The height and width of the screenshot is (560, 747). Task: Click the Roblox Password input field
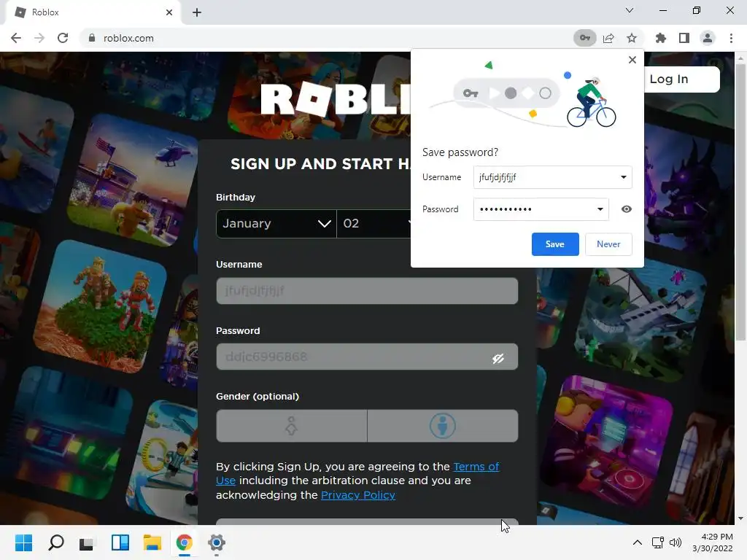coord(367,357)
